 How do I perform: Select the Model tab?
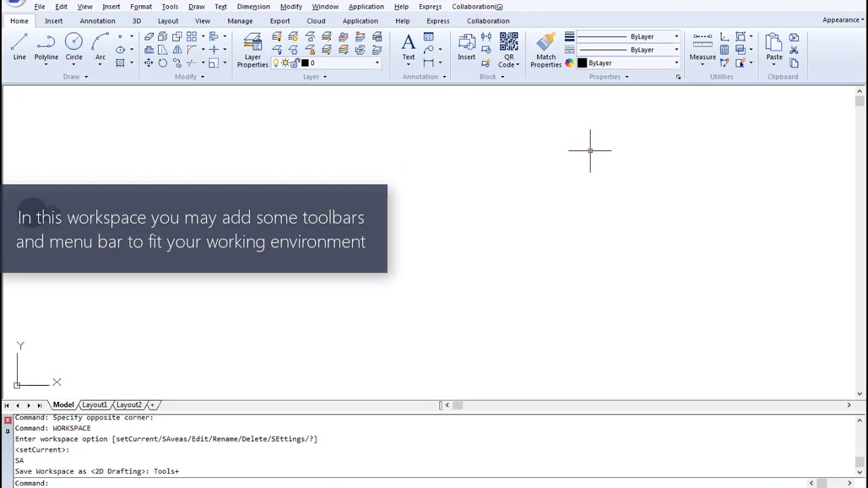coord(63,405)
